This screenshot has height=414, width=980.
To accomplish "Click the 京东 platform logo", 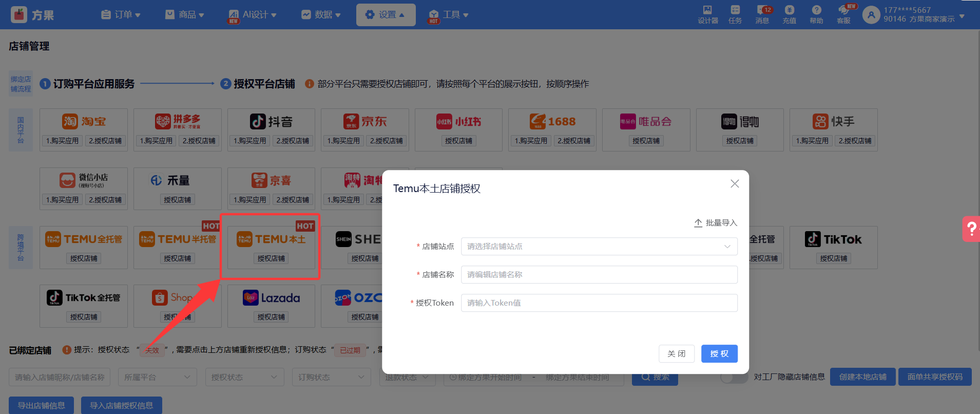I will click(x=365, y=122).
